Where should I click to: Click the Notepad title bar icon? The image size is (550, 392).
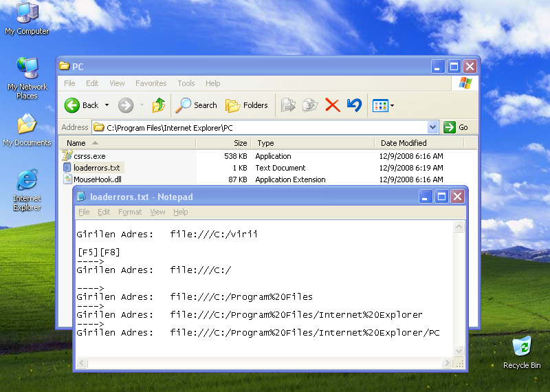tap(81, 196)
